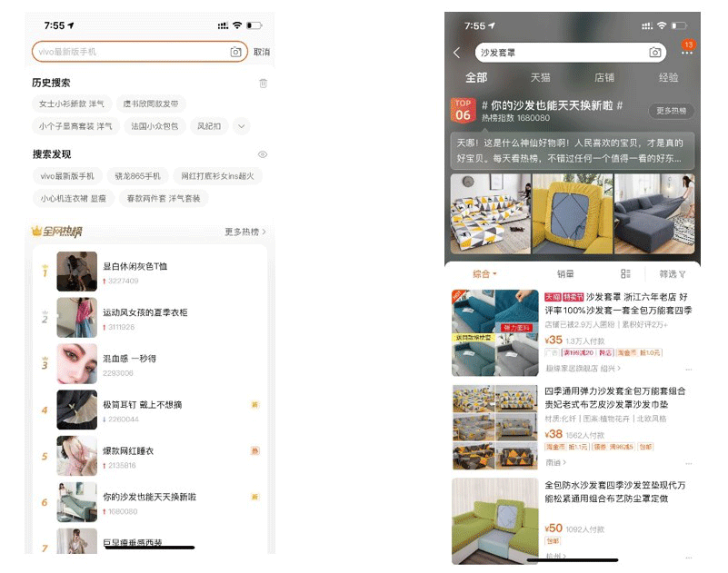This screenshot has width=728, height=573.
Task: Switch to the 店铺 tab
Action: 604,77
